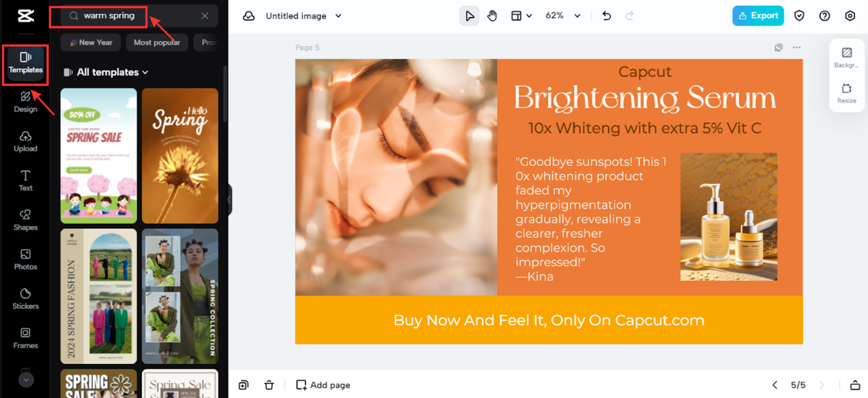The height and width of the screenshot is (398, 868).
Task: Select the hand pan tool
Action: [492, 16]
